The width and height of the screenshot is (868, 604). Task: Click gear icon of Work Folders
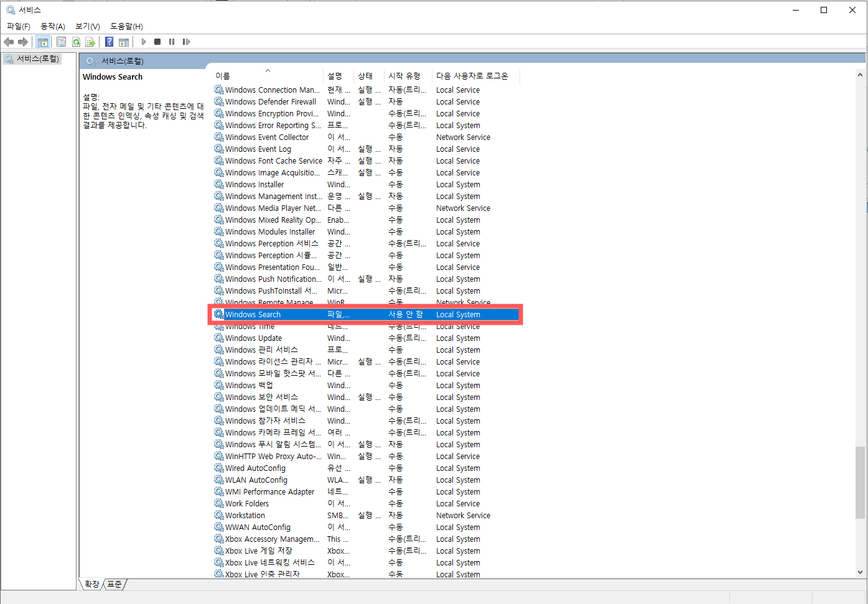219,503
